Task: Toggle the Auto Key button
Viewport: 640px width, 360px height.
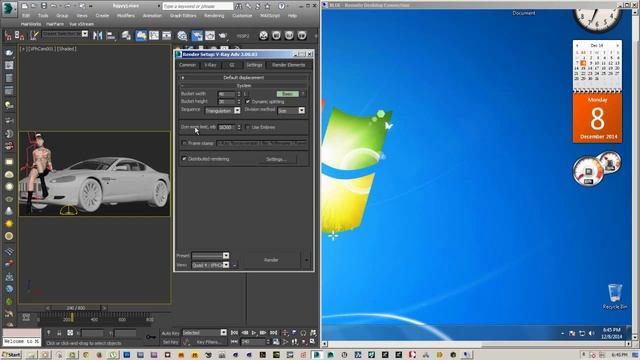Action: tap(170, 333)
